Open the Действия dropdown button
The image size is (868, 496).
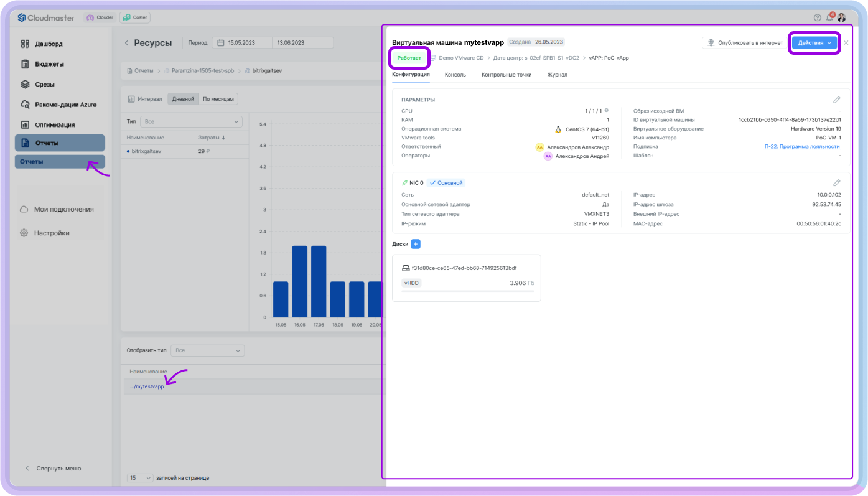(x=814, y=43)
